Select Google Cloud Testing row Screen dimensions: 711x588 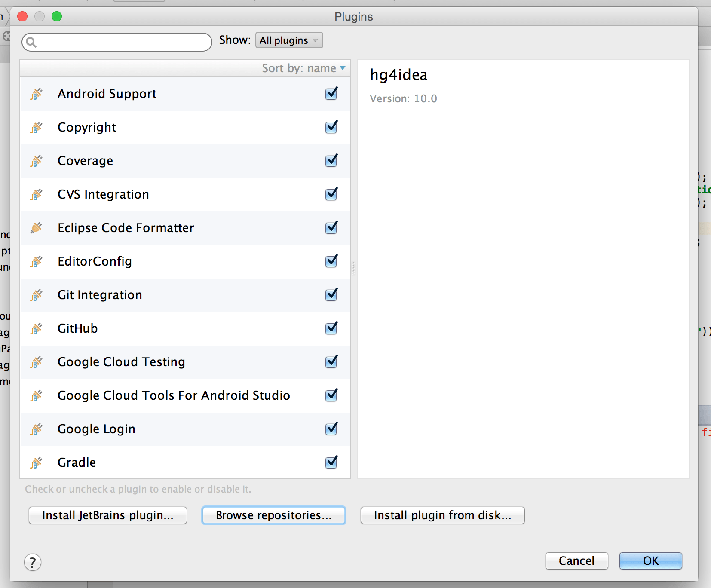185,362
